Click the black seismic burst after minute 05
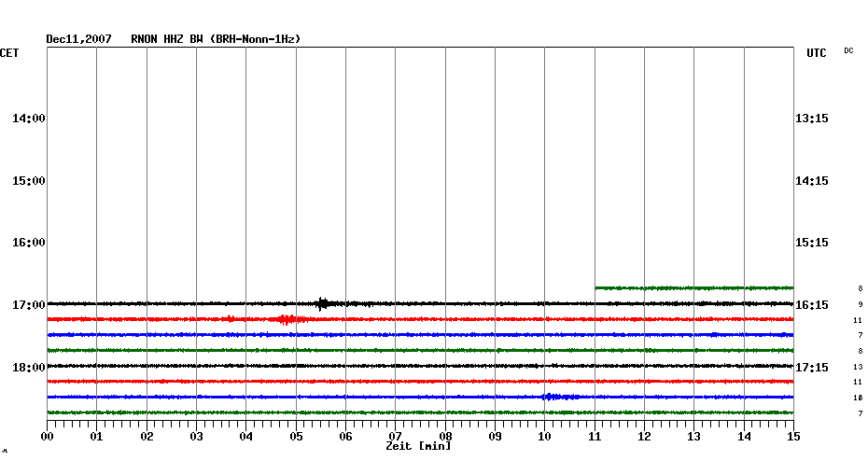 [322, 303]
